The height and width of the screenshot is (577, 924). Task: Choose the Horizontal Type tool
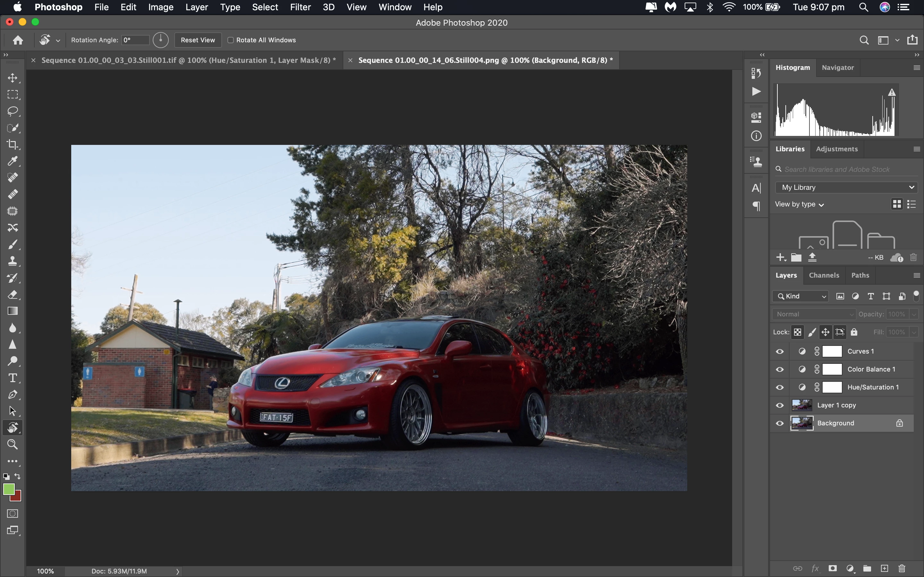pyautogui.click(x=13, y=378)
